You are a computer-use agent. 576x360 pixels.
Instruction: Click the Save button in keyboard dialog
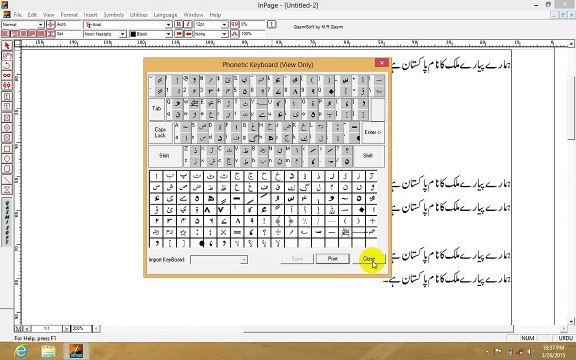pos(297,259)
